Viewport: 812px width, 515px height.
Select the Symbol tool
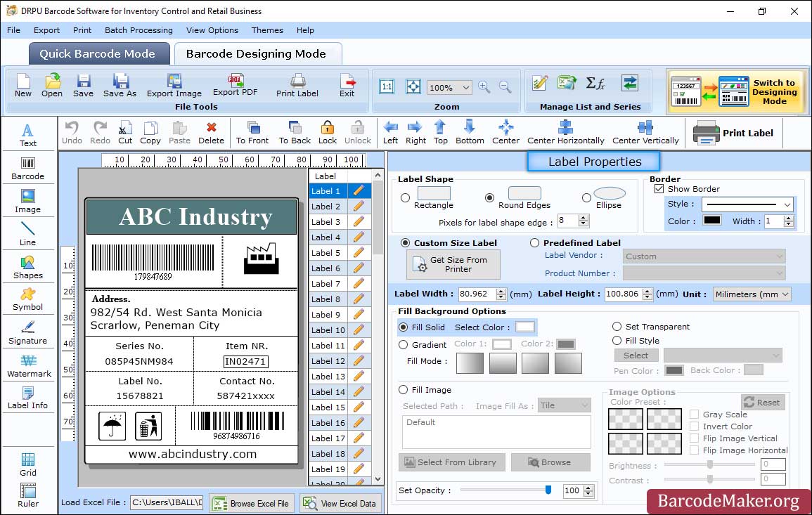tap(28, 299)
